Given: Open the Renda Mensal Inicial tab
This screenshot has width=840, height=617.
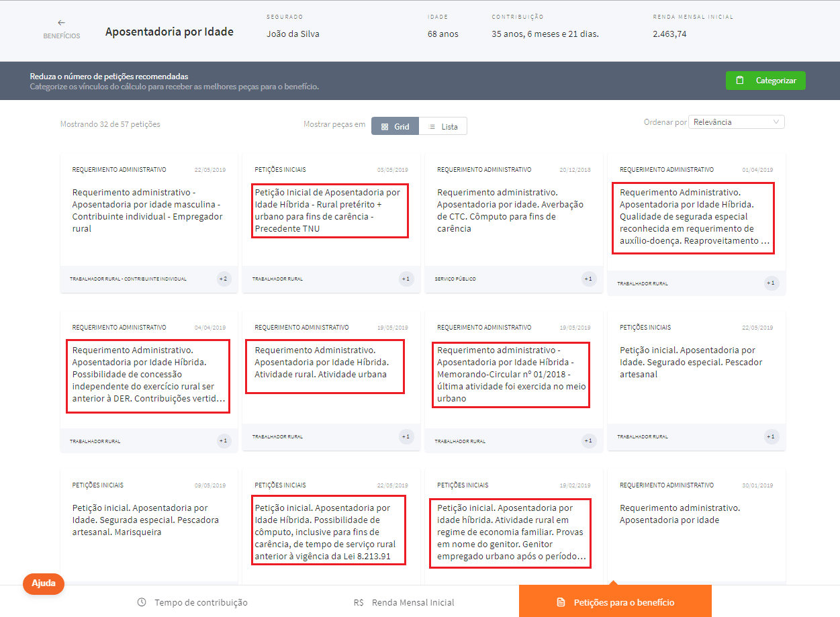Looking at the screenshot, I should 404,602.
